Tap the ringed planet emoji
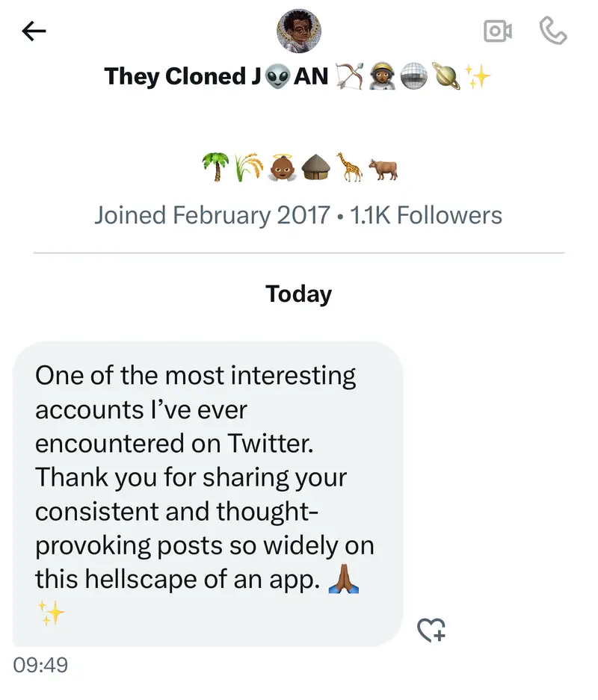The height and width of the screenshot is (700, 598). [x=446, y=75]
